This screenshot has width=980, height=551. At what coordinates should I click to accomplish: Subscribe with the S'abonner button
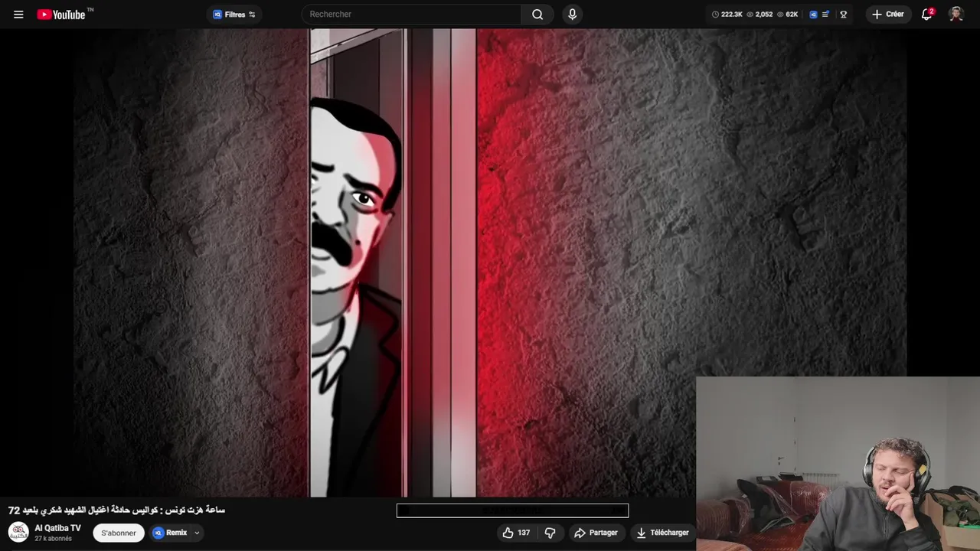click(119, 533)
